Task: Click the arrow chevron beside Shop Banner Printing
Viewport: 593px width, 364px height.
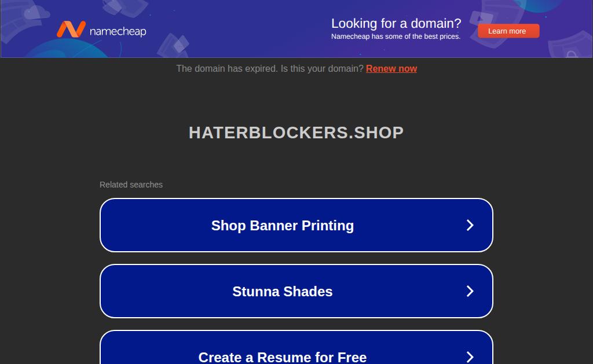Action: [x=470, y=225]
